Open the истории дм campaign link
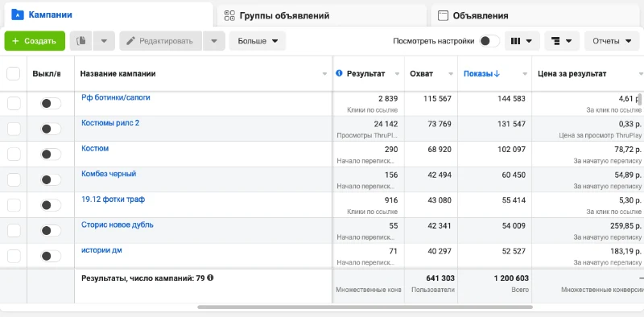This screenshot has height=317, width=644. [101, 250]
